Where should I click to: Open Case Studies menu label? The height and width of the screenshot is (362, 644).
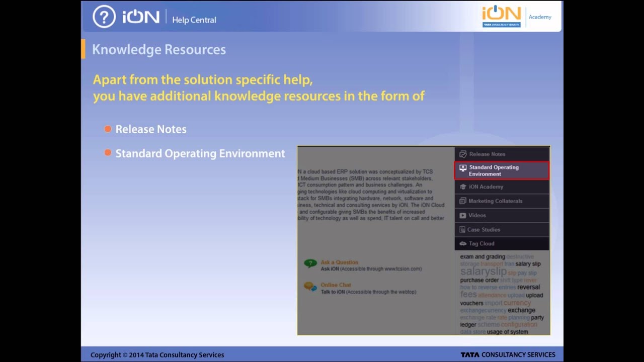pyautogui.click(x=484, y=229)
